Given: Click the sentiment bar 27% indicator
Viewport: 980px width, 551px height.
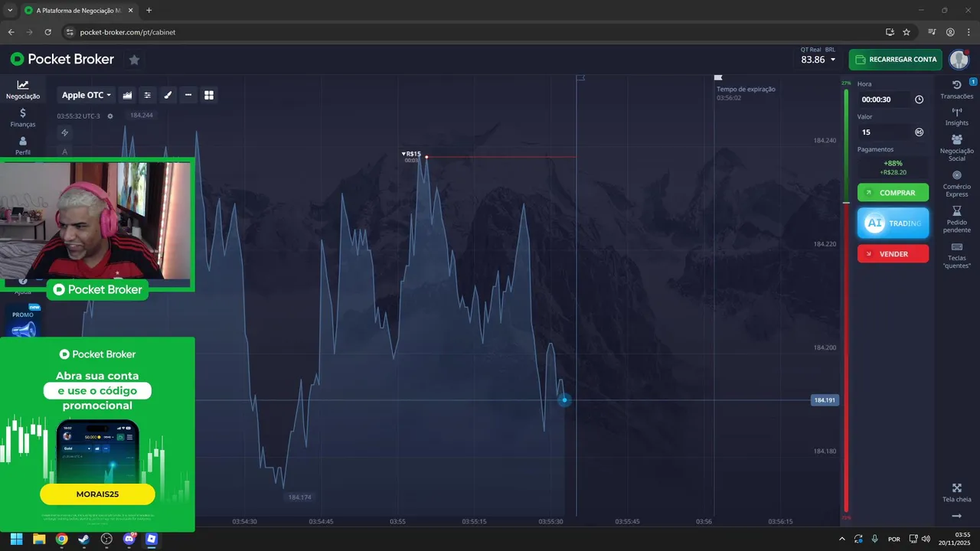Looking at the screenshot, I should pyautogui.click(x=846, y=83).
